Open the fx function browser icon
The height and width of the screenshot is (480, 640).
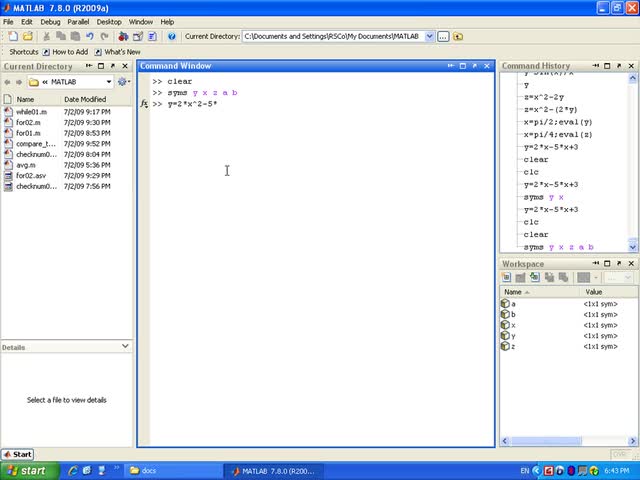click(x=144, y=104)
